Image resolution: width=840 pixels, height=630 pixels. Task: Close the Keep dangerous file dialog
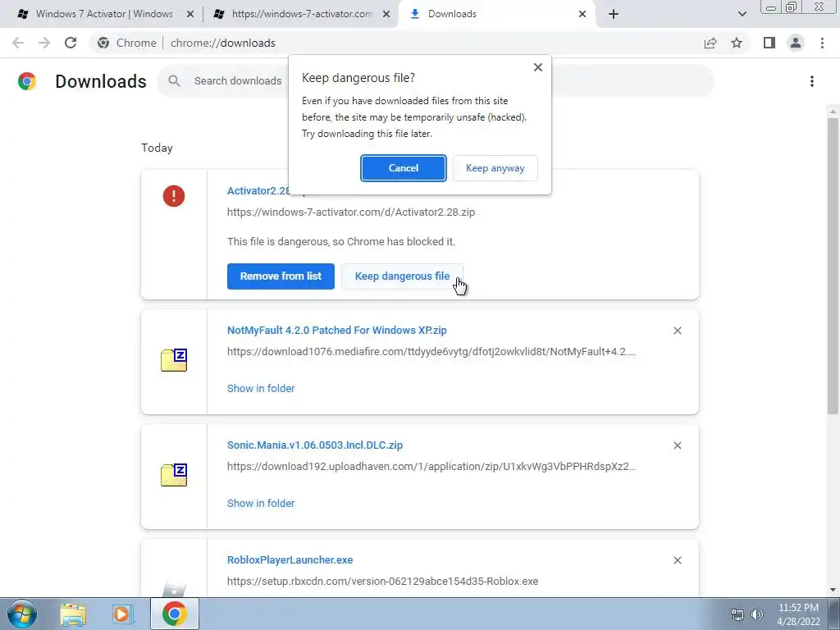(538, 67)
